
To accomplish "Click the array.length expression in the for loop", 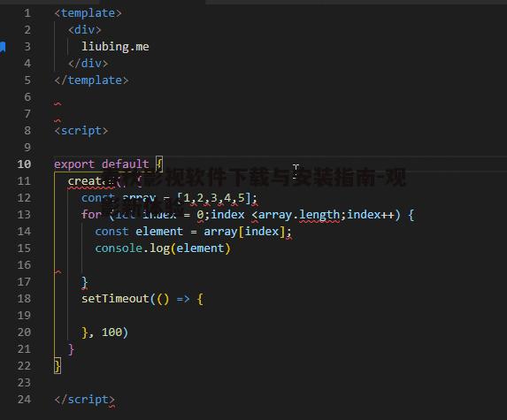I will [299, 215].
